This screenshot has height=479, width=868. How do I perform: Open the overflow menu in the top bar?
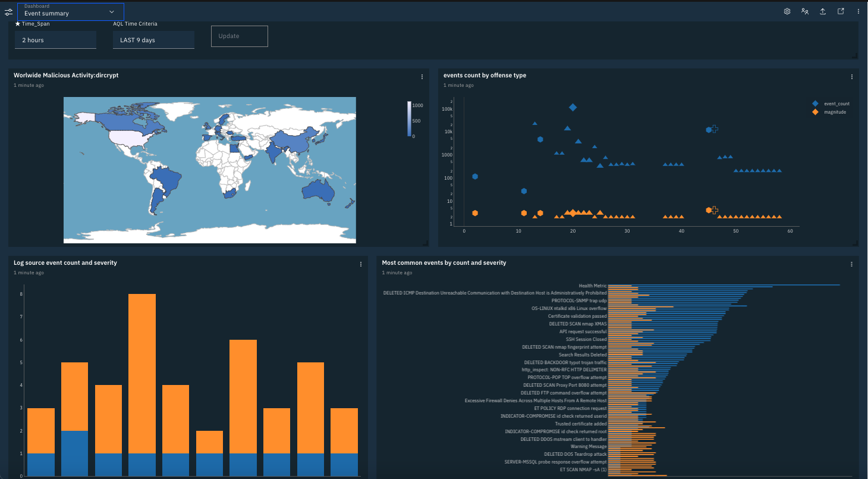858,11
